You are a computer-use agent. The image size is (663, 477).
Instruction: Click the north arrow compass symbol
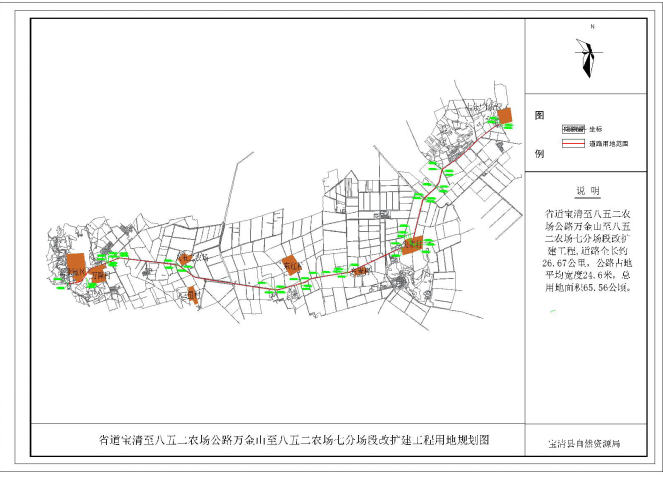586,57
